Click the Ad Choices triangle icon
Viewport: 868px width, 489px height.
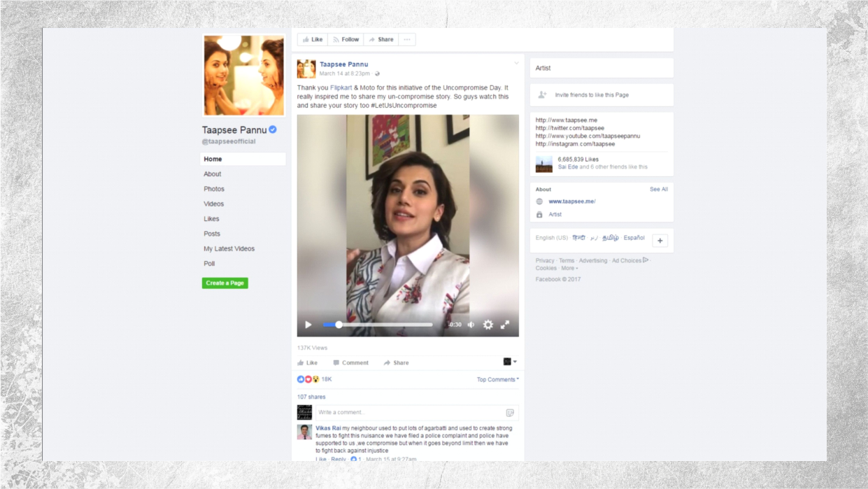pos(646,260)
